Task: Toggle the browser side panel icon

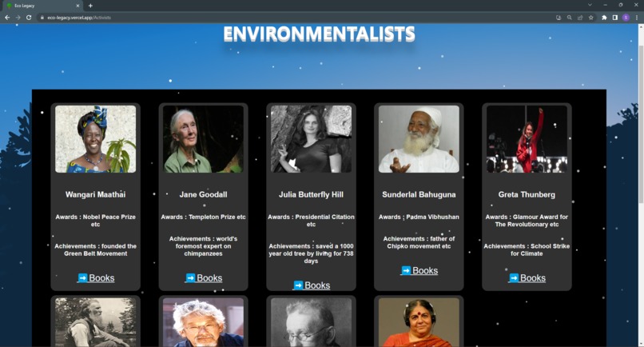Action: [x=615, y=18]
